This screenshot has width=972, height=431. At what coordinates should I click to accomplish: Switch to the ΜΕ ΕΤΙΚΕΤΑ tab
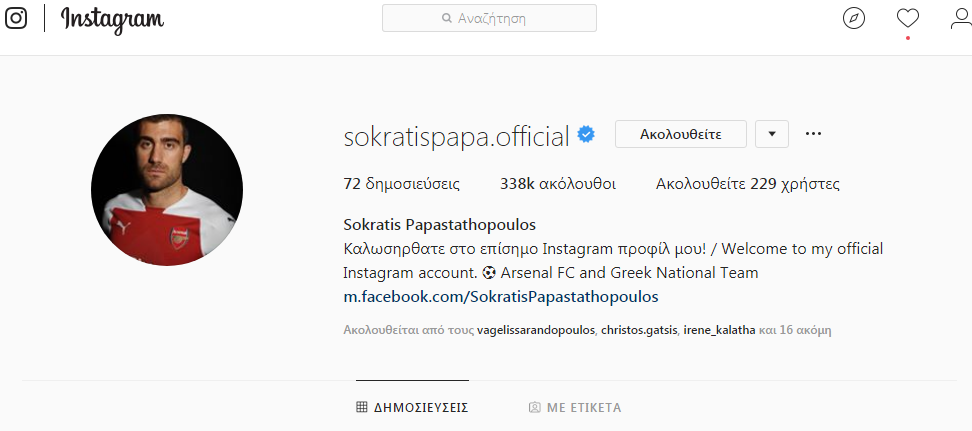pos(575,407)
